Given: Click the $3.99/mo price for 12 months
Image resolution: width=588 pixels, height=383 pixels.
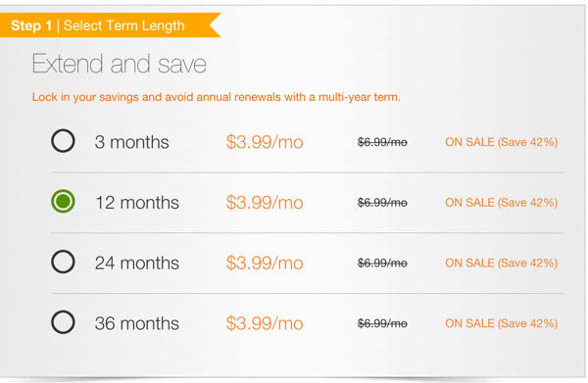Looking at the screenshot, I should tap(265, 203).
